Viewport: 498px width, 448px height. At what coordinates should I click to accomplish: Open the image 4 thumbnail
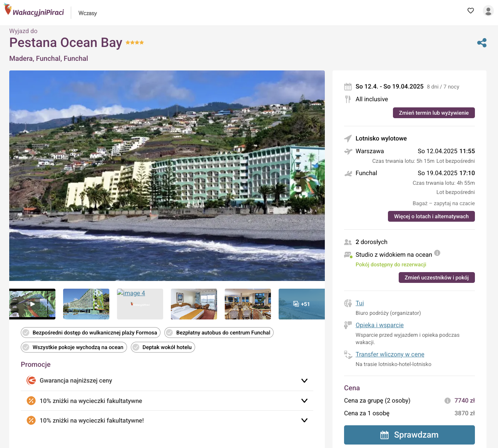coord(140,304)
